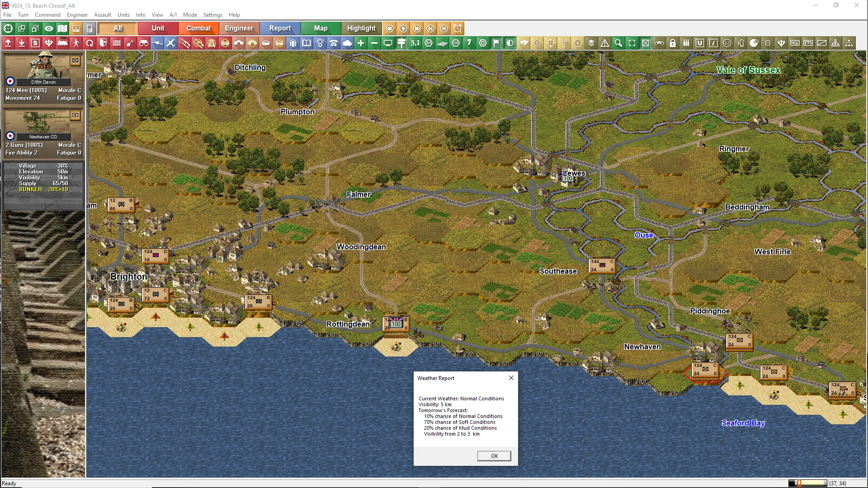Click the HQ highlight icon

[795, 43]
